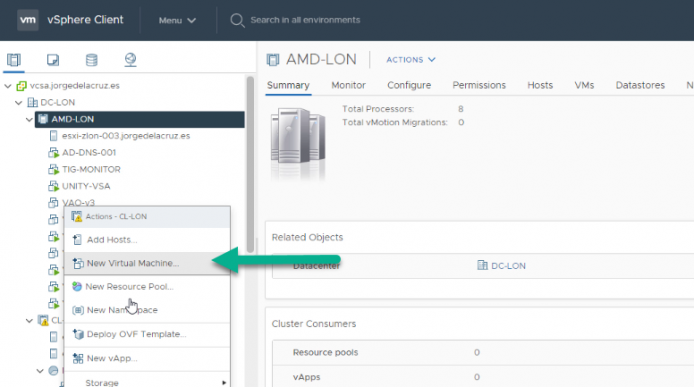Viewport: 694px width, 387px height.
Task: Select the UNITY-VSA virtual machine
Action: [86, 186]
